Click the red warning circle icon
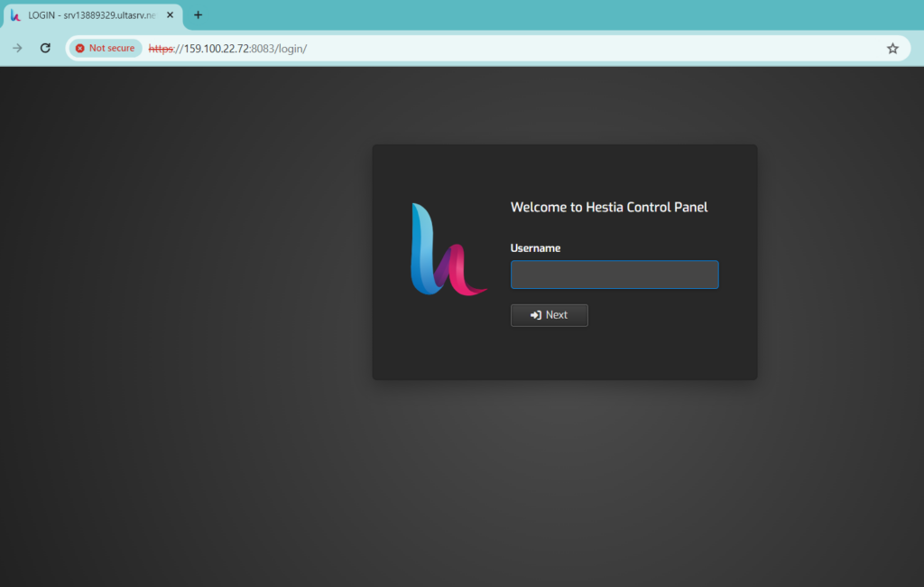This screenshot has height=587, width=924. pyautogui.click(x=80, y=49)
